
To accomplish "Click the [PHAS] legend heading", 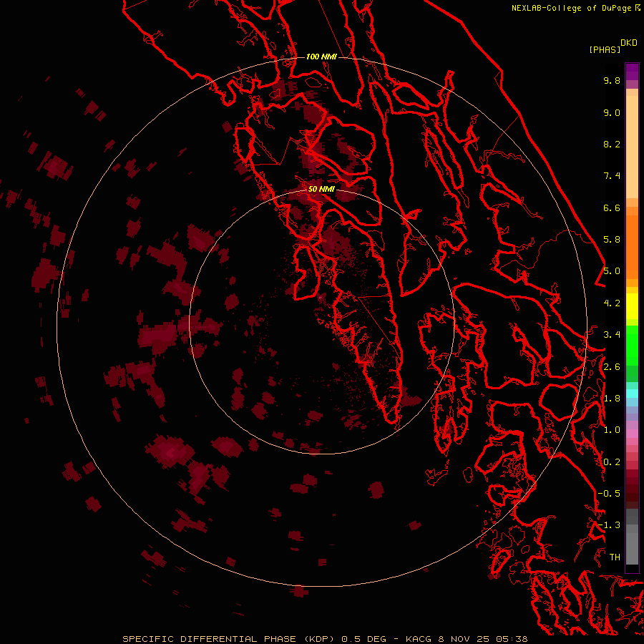I will coord(605,50).
